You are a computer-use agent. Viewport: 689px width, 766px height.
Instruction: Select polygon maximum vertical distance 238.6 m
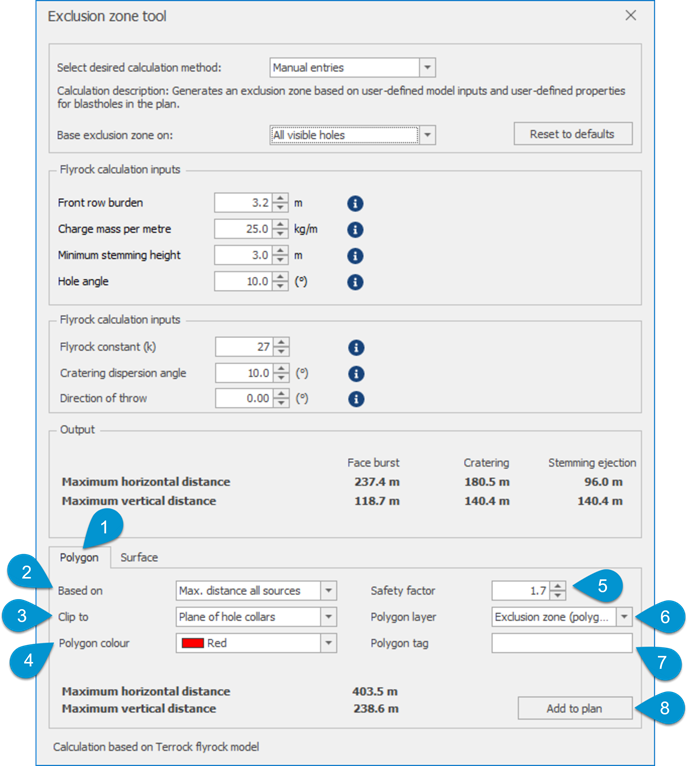coord(376,709)
